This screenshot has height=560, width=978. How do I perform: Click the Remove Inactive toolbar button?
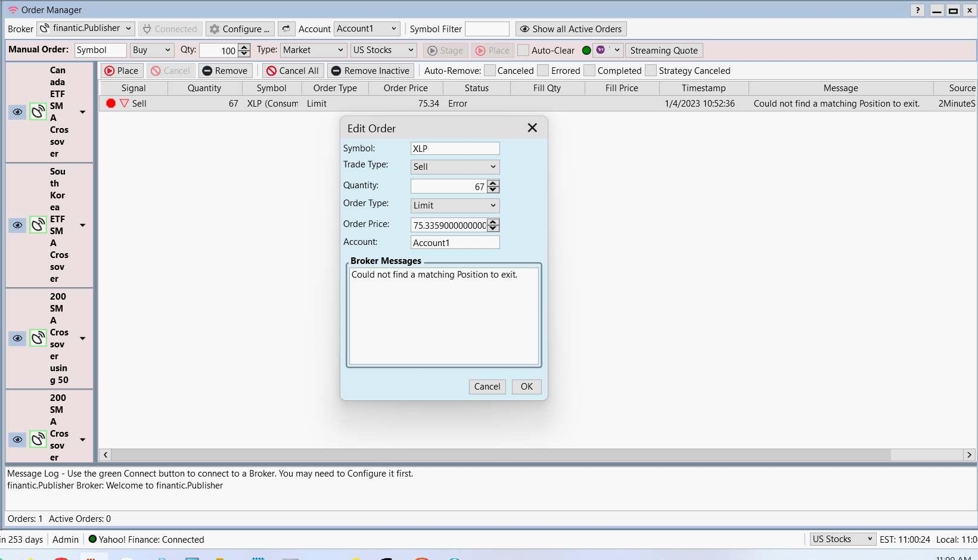coord(370,70)
